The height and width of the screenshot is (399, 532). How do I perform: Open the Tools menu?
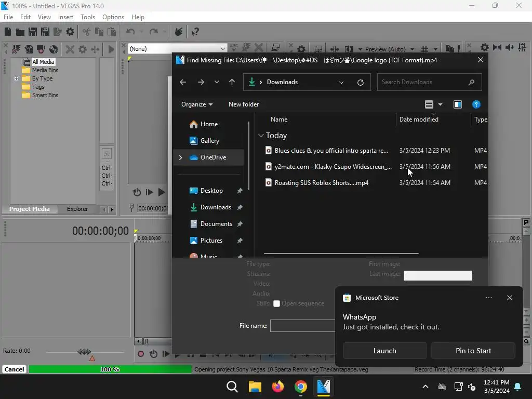tap(87, 17)
